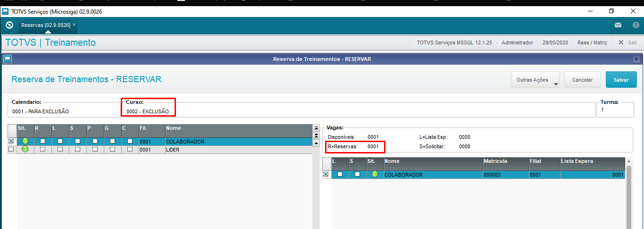
Task: Check the S box in left COLABORADOR row
Action: point(77,141)
